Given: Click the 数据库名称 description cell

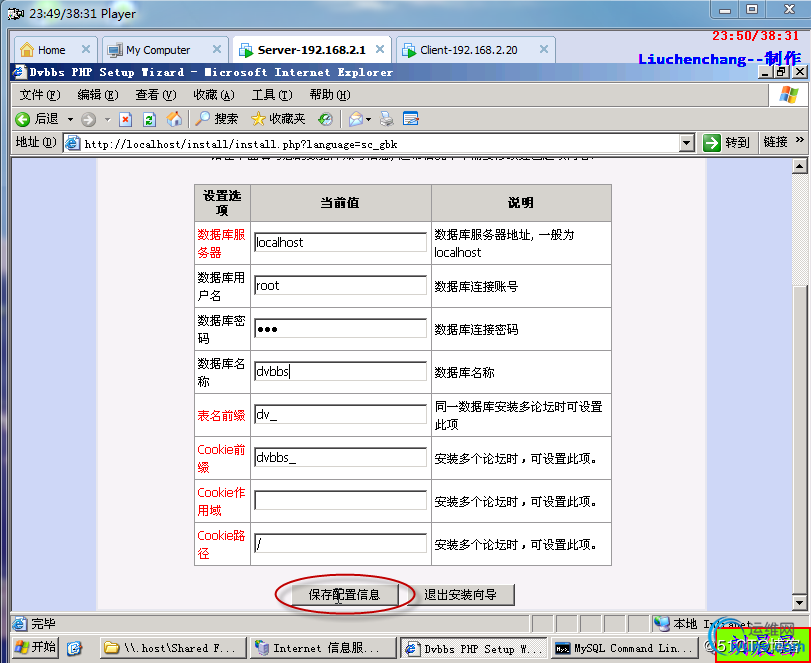Looking at the screenshot, I should coord(521,372).
